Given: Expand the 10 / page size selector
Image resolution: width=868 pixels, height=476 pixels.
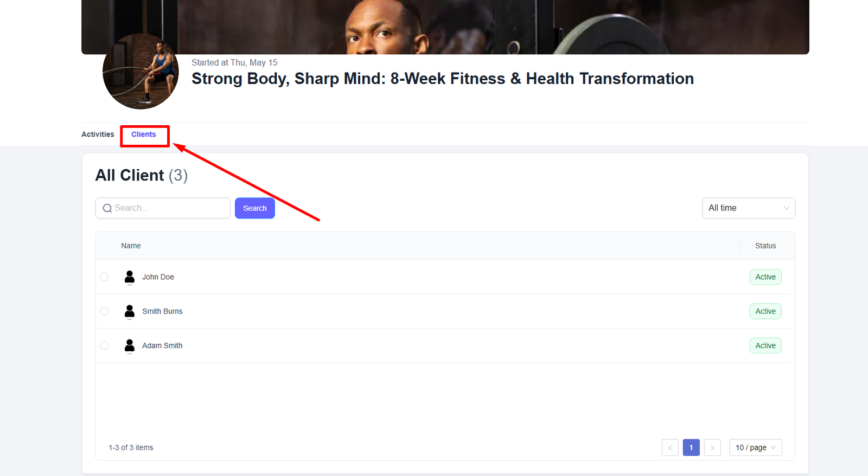Looking at the screenshot, I should [x=756, y=447].
